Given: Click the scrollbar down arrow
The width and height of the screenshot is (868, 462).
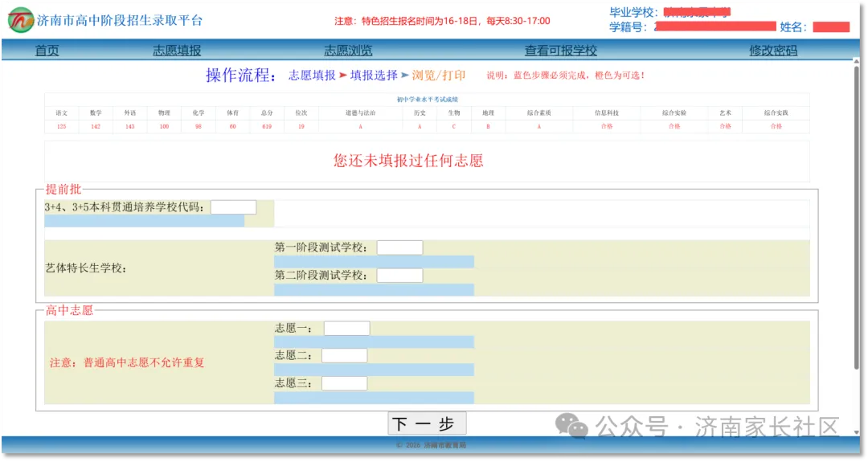Looking at the screenshot, I should (857, 432).
